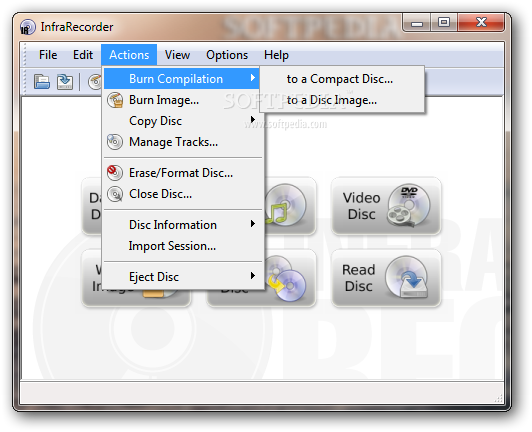Select Disc Information menu entry
The width and height of the screenshot is (532, 432).
[183, 225]
